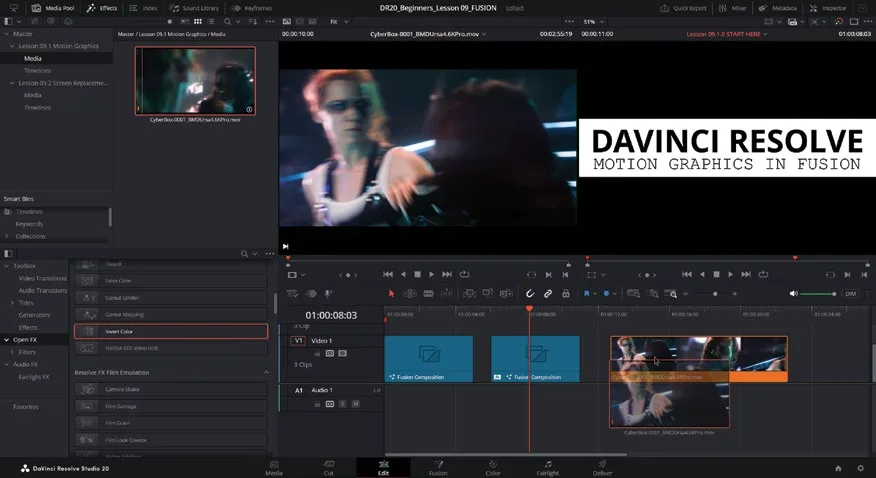Collapse the Open FX category
This screenshot has width=876, height=478.
point(7,340)
